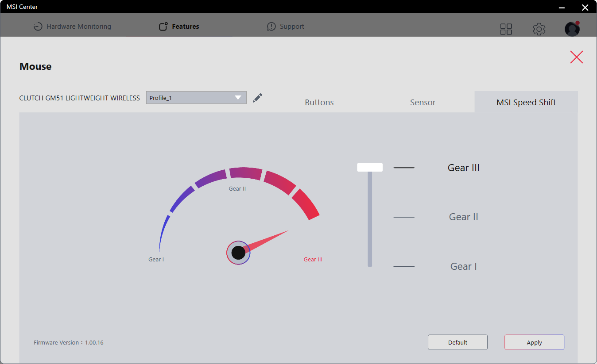Switch to the Buttons tab
Screen dimensions: 597x364
[x=319, y=102]
